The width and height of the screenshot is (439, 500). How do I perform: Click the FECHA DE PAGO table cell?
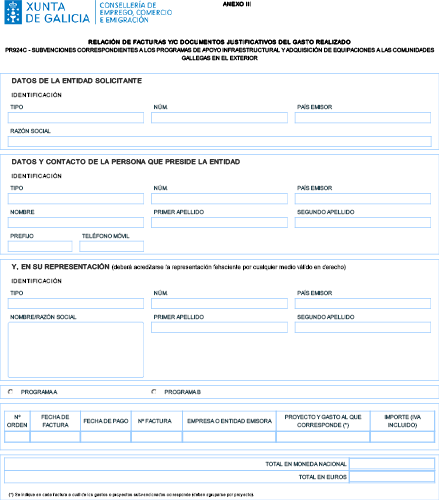click(106, 437)
